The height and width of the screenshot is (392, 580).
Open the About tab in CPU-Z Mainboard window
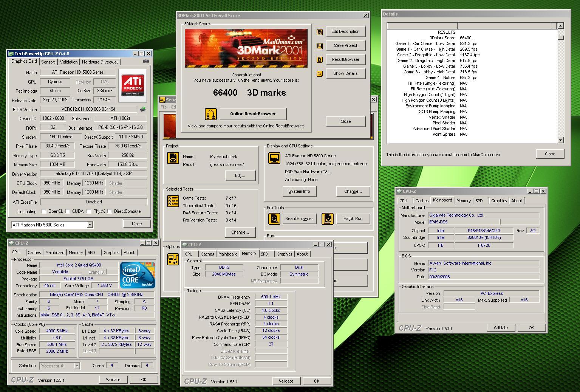(x=517, y=201)
